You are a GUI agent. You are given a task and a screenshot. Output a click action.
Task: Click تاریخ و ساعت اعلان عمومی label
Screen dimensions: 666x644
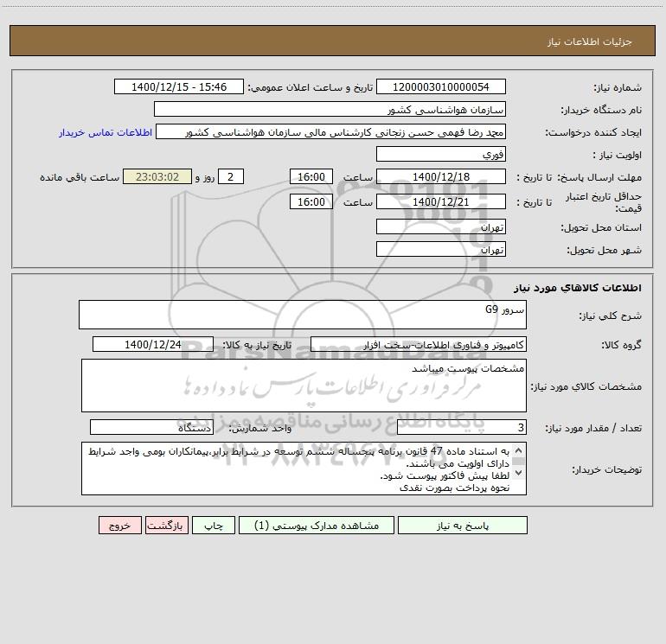click(310, 87)
